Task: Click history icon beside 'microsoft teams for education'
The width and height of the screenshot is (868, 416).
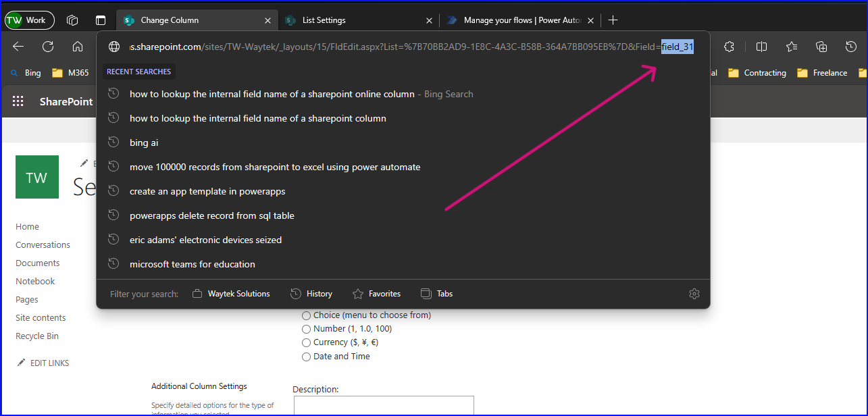Action: (x=113, y=264)
